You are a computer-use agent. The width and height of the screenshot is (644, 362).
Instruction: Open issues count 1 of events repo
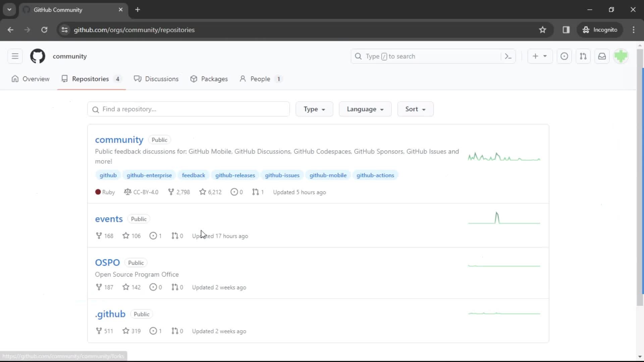(x=156, y=236)
